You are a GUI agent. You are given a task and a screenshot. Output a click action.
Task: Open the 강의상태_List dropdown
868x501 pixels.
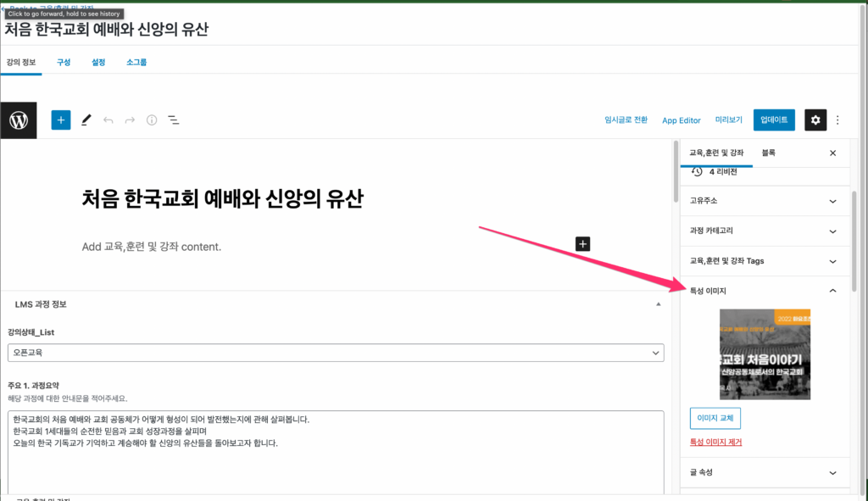336,353
